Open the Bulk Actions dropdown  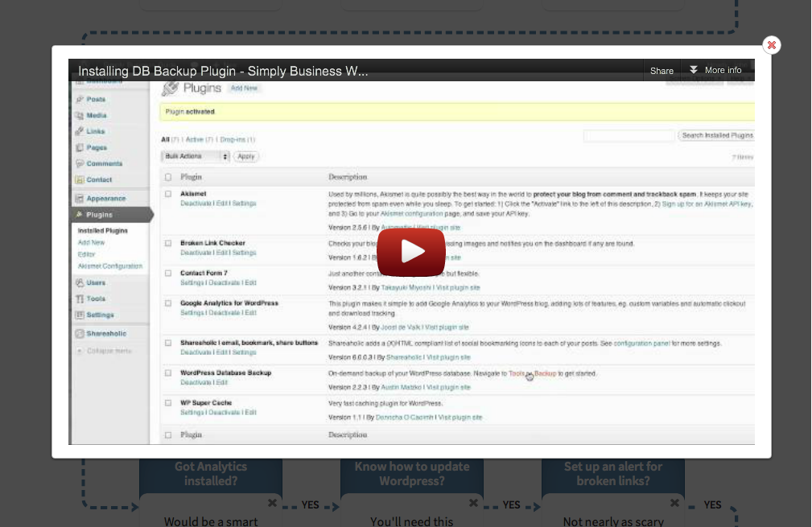click(x=196, y=156)
